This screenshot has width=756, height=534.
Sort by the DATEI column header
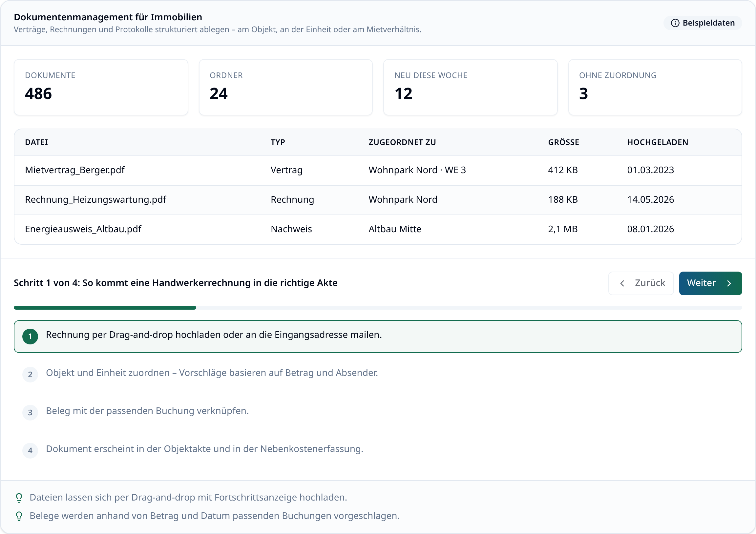[36, 142]
